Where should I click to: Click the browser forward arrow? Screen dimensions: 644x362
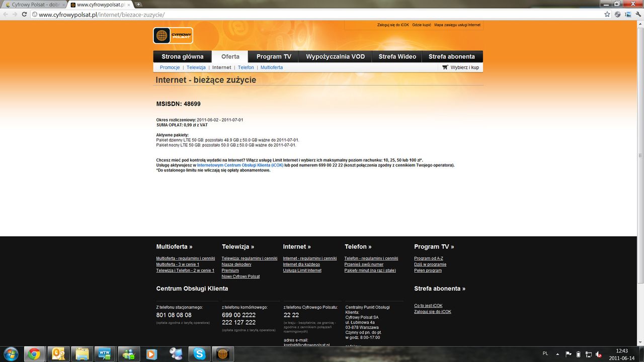coord(15,15)
